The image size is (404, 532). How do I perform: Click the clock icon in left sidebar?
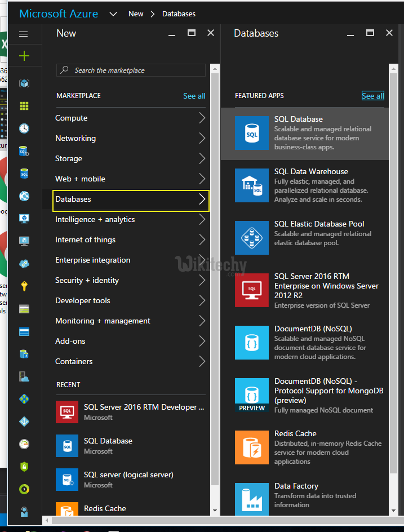(x=24, y=128)
